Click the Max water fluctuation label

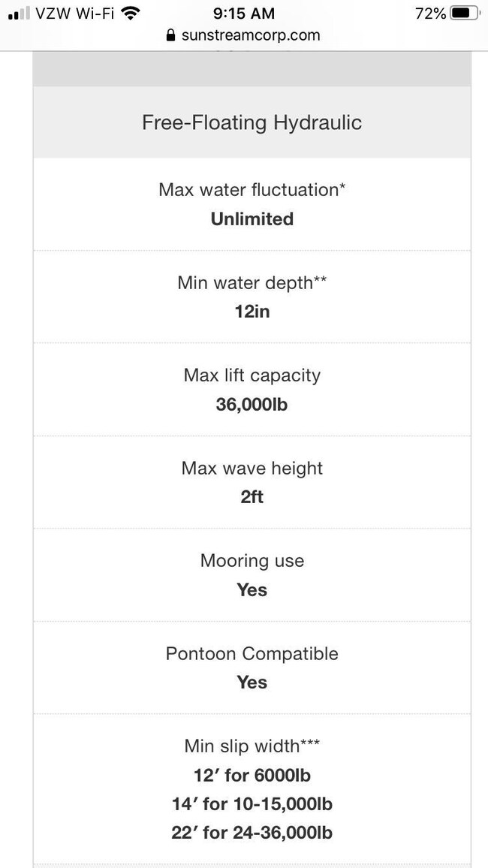pyautogui.click(x=252, y=190)
